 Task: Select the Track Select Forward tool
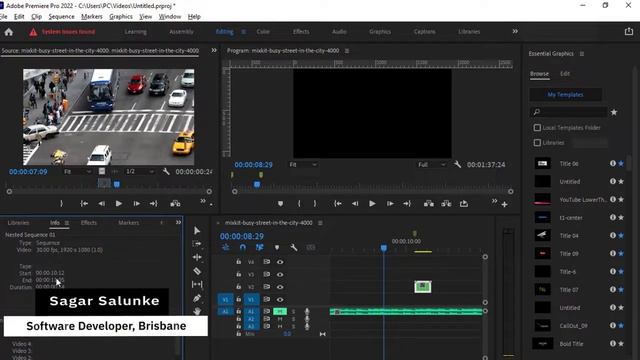click(197, 244)
